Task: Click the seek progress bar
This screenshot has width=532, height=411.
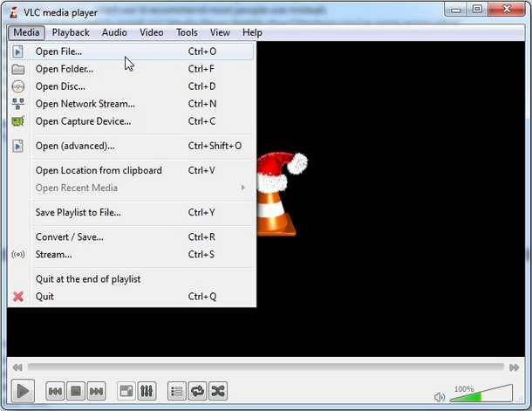Action: (x=266, y=366)
